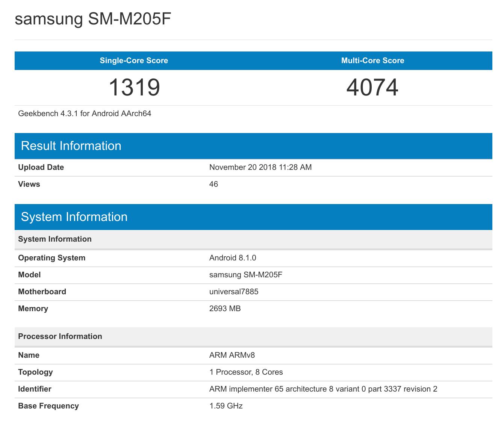Click the Result Information section header
This screenshot has height=422, width=504.
tap(71, 146)
